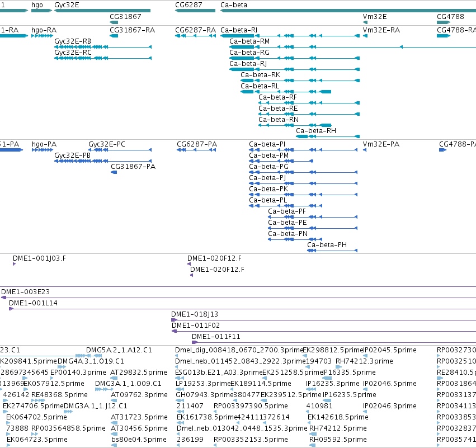Select the DME1-003E23 BAC clone
476x448 pixels.
point(25,292)
